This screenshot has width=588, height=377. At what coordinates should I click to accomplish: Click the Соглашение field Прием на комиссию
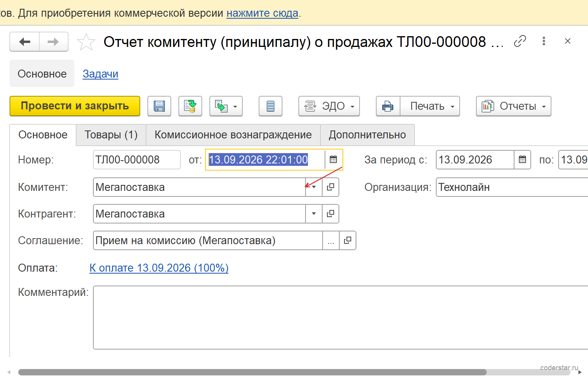(208, 240)
